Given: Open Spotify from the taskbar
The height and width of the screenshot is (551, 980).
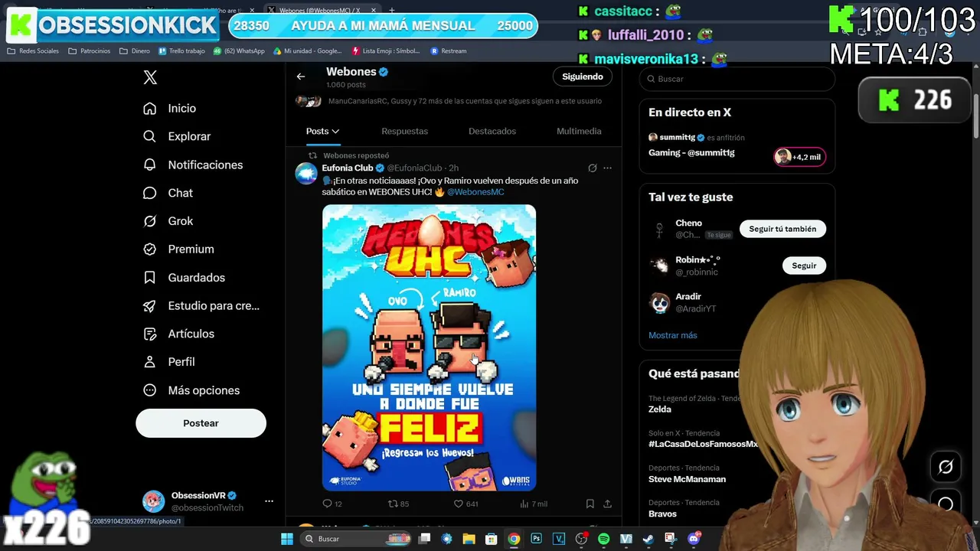Looking at the screenshot, I should tap(603, 539).
